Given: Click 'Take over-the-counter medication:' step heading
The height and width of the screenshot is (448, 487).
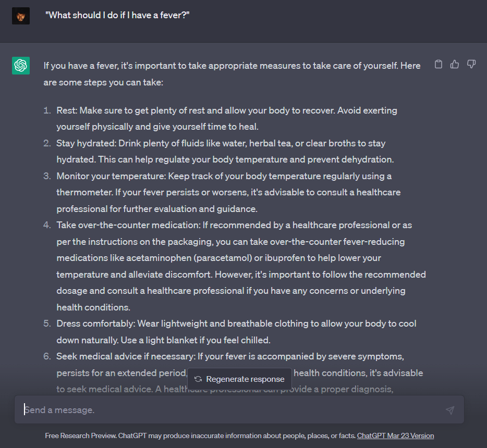Looking at the screenshot, I should point(129,225).
